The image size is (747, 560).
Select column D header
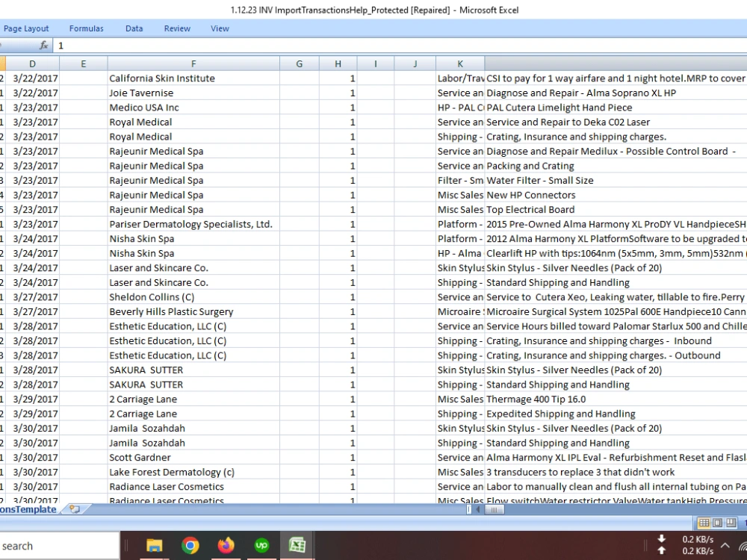[32, 63]
